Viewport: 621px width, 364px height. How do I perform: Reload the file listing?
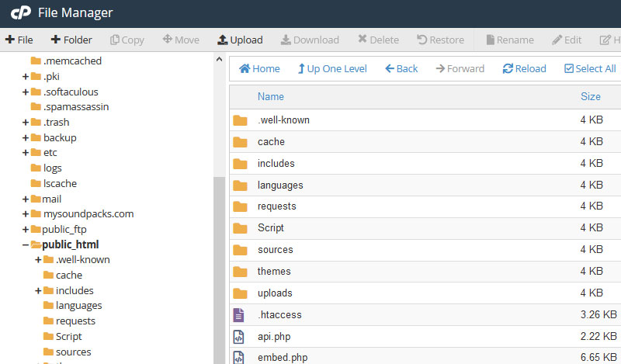pyautogui.click(x=525, y=68)
